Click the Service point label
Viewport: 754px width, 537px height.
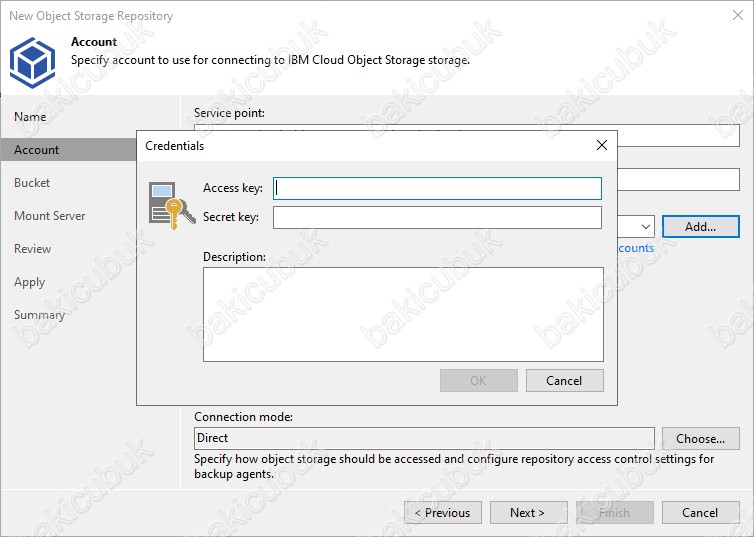coord(229,113)
